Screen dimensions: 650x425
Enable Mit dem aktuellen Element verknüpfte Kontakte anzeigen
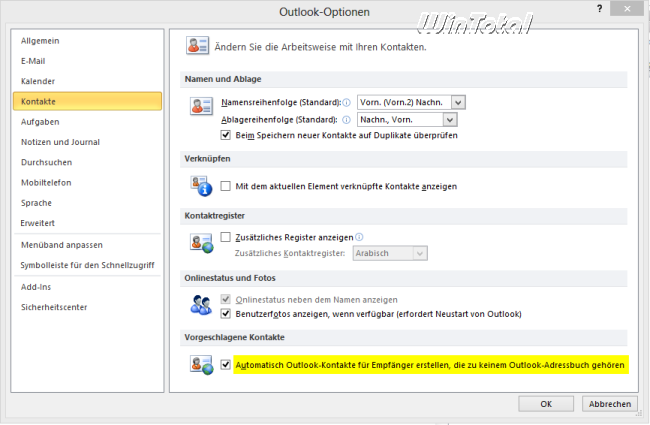click(x=226, y=186)
